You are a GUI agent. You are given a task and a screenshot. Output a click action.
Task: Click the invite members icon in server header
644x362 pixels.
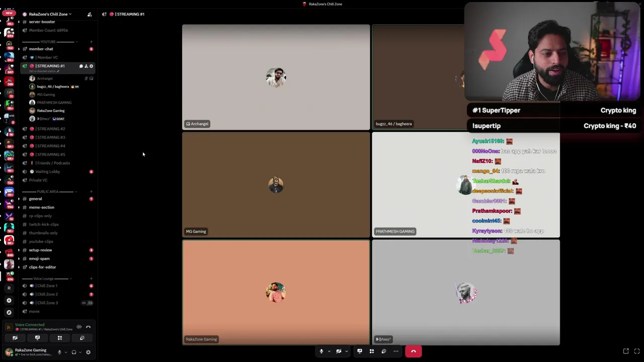pos(90,14)
